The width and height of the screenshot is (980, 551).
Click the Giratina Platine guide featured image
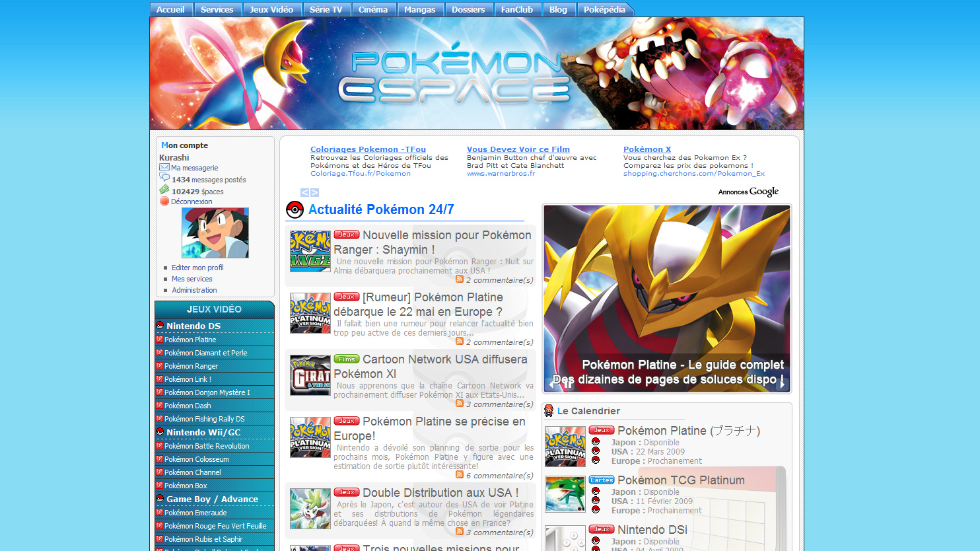coord(667,299)
